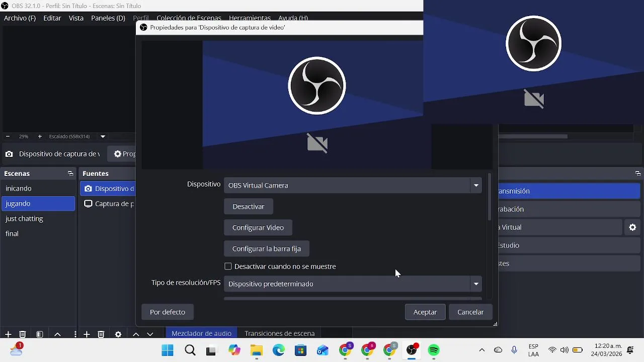The height and width of the screenshot is (362, 644).
Task: Click ESP LAA language indicator
Action: tap(534, 350)
